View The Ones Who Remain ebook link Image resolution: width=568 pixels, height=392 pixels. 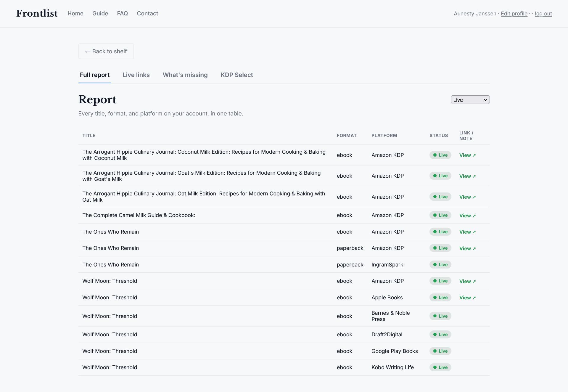tap(467, 232)
